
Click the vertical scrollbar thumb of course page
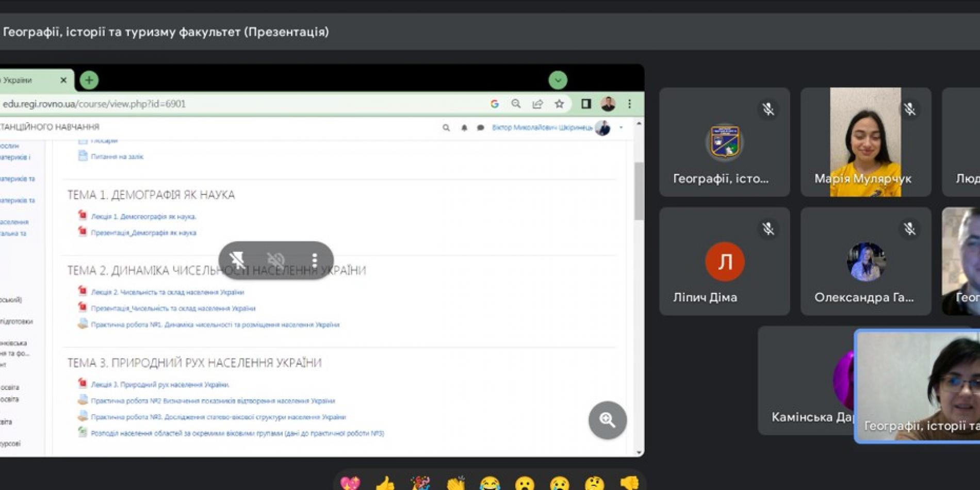click(x=639, y=191)
